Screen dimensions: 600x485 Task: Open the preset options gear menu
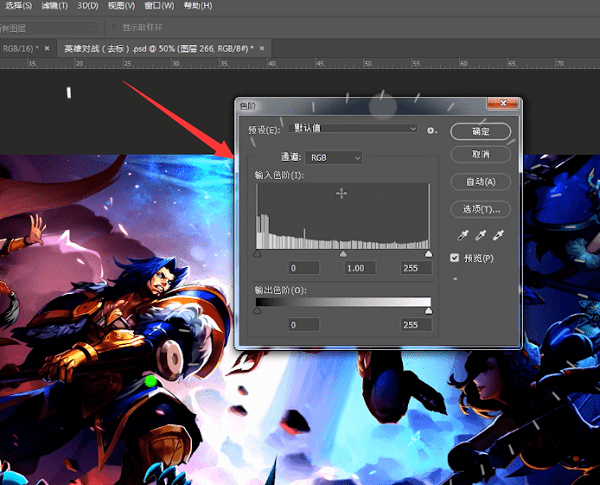[431, 130]
